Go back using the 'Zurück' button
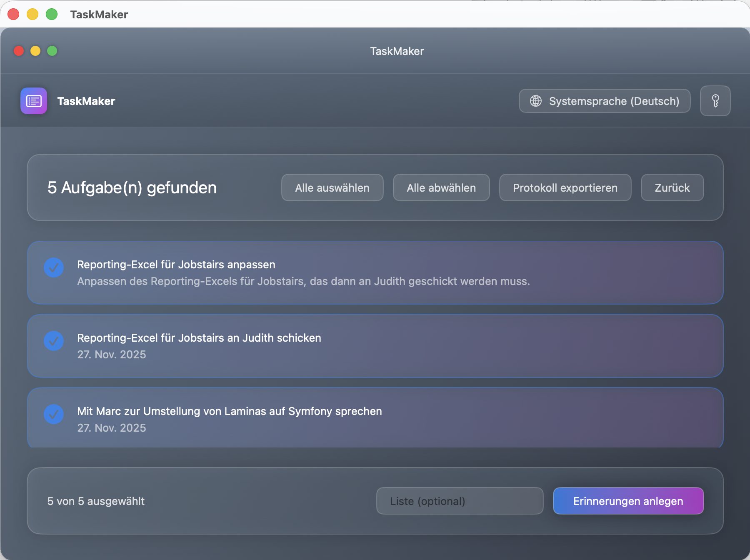Image resolution: width=750 pixels, height=560 pixels. point(672,187)
